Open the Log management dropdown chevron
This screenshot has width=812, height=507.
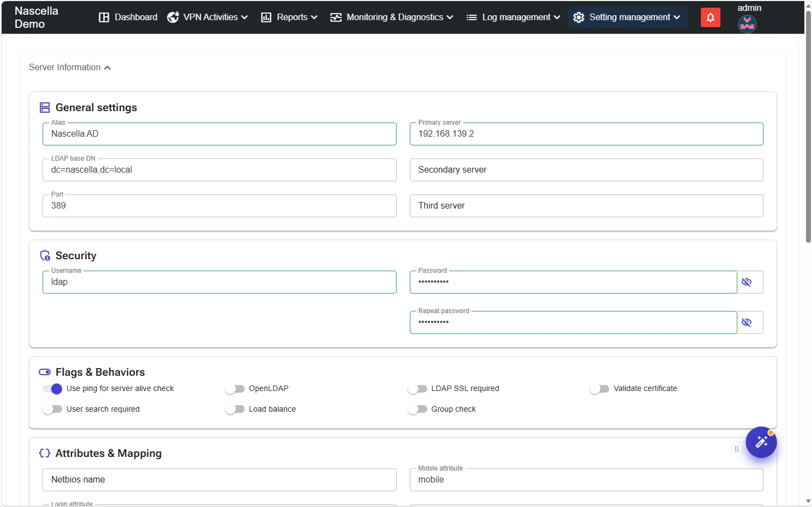[x=557, y=17]
